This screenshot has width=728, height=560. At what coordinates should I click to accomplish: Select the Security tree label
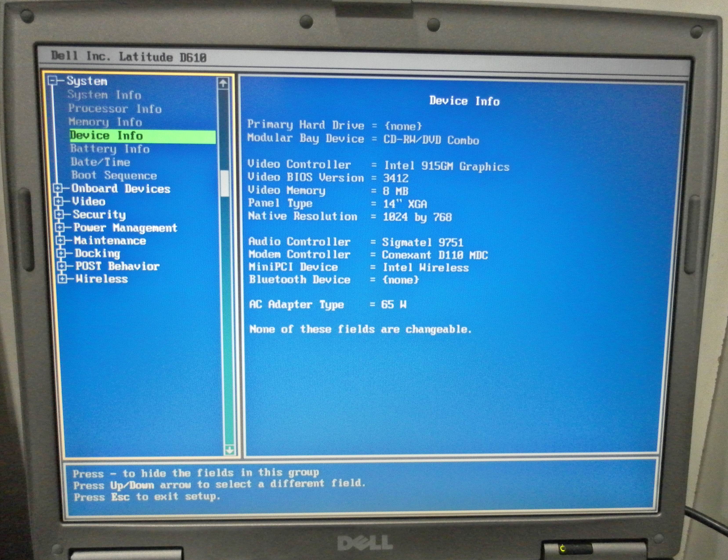pyautogui.click(x=99, y=215)
